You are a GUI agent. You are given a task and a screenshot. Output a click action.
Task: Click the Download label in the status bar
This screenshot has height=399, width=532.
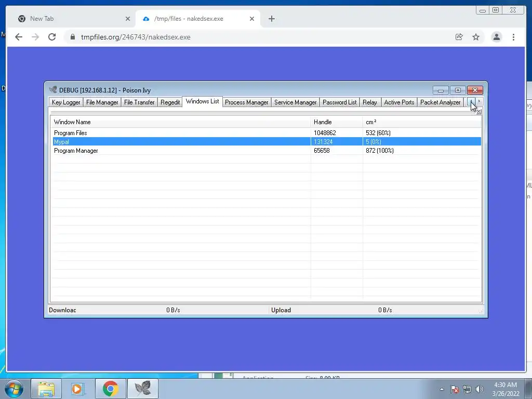pos(62,310)
